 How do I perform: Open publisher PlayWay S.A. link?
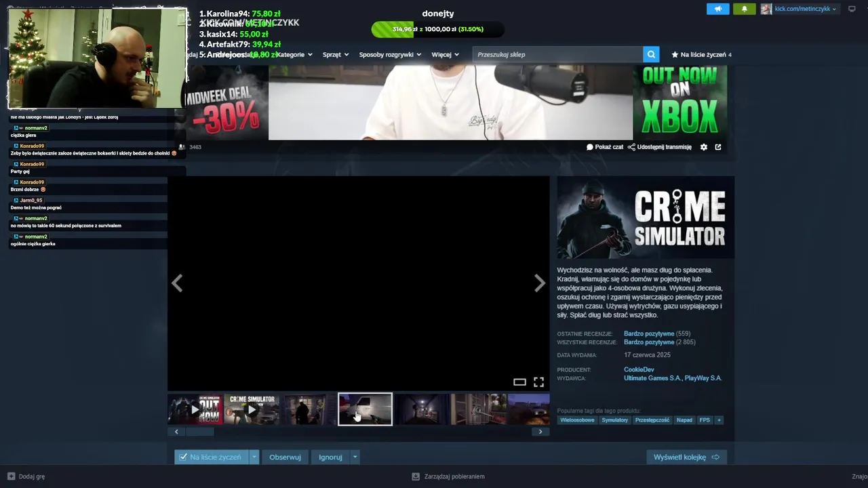(x=703, y=378)
